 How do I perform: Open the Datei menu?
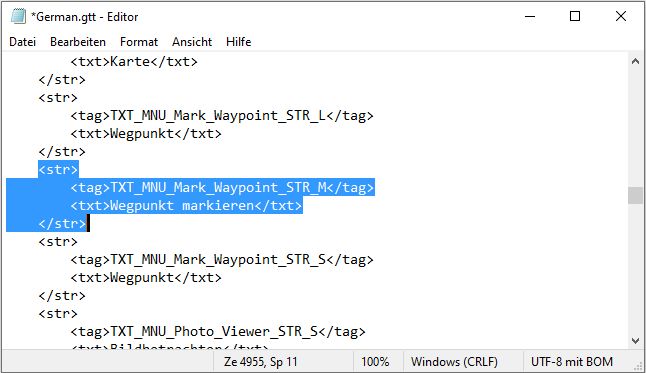23,42
